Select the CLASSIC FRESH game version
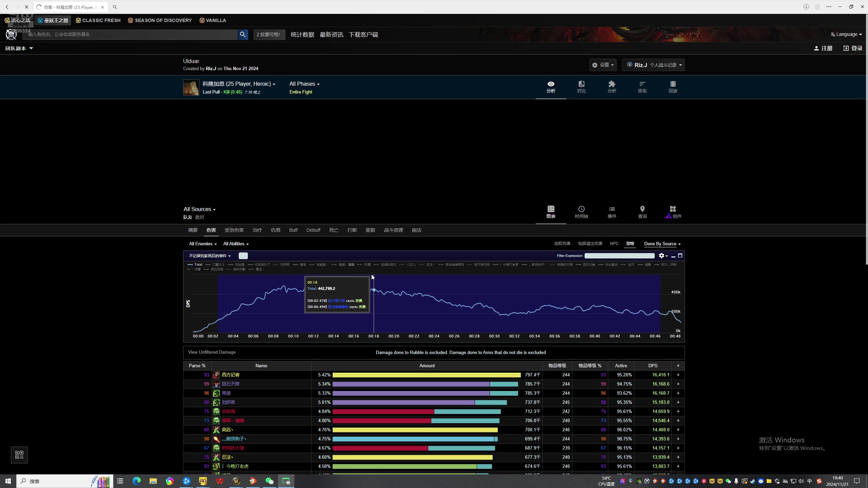 98,20
